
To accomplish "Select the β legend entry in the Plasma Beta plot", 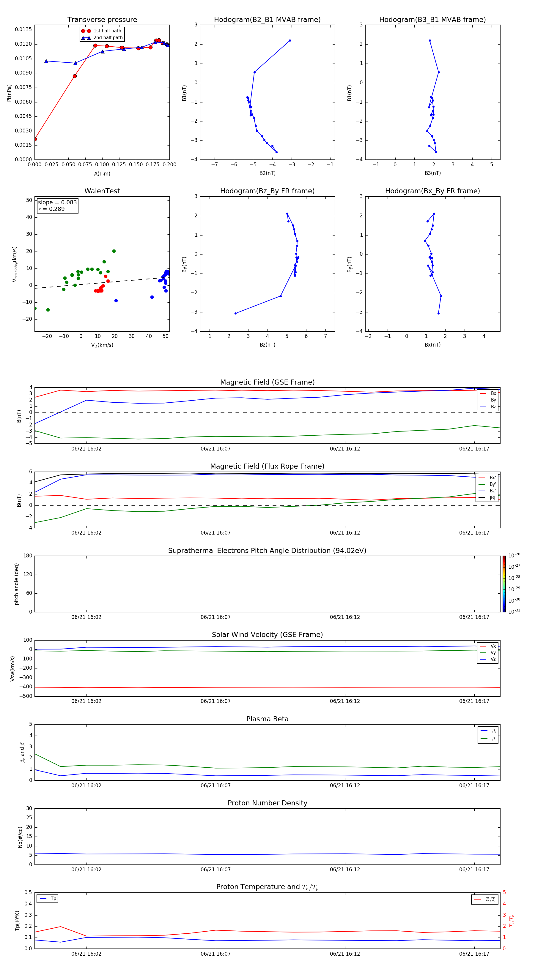I will [x=488, y=739].
